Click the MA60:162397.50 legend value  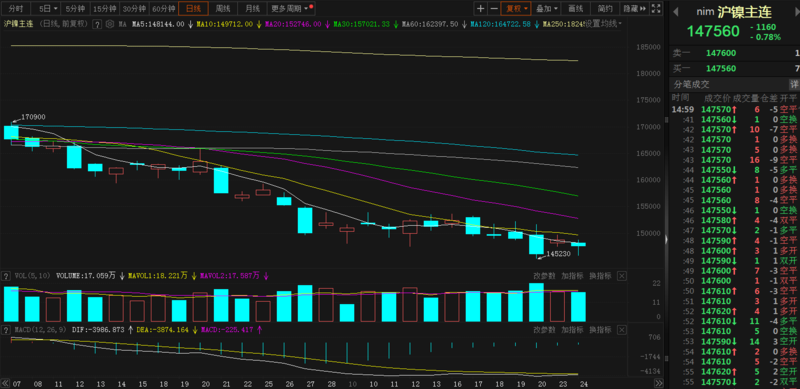point(430,24)
